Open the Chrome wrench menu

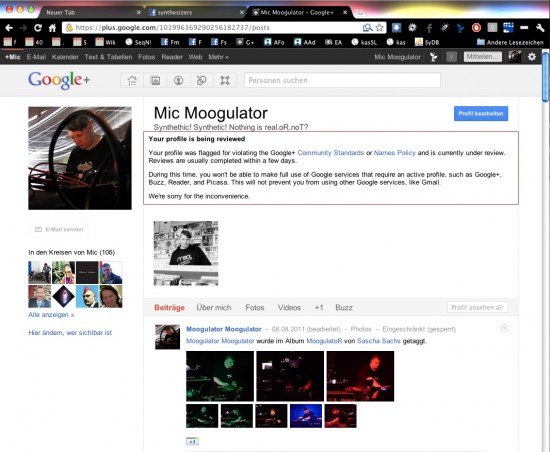click(540, 28)
